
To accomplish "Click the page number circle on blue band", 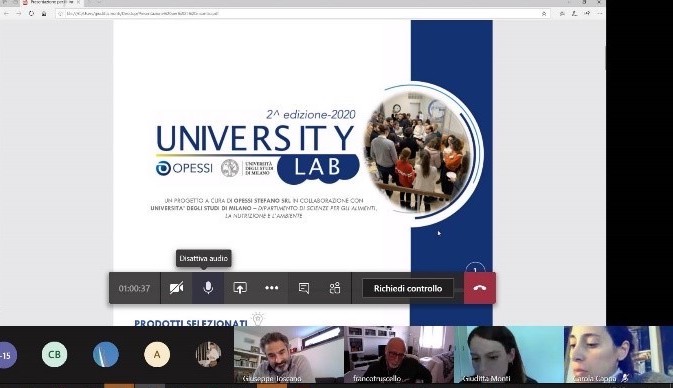I will coord(475,267).
